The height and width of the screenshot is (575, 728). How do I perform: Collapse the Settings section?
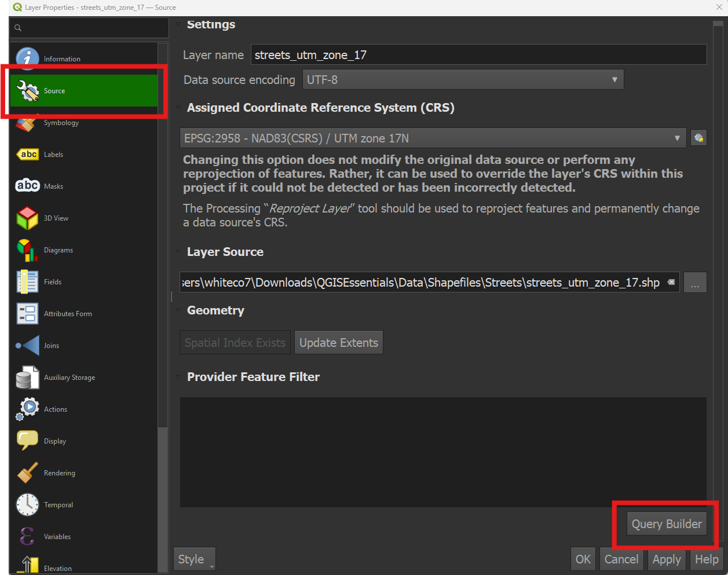pos(178,24)
